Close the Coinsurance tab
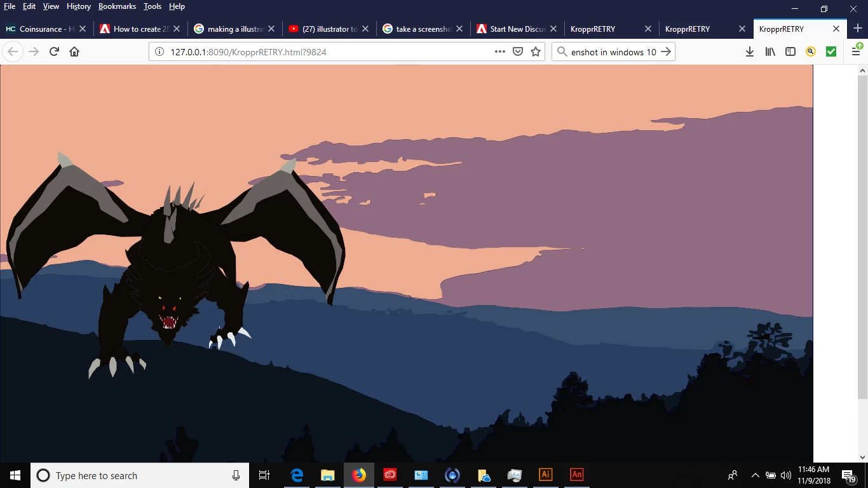Screen dimensions: 868x488 click(83, 29)
